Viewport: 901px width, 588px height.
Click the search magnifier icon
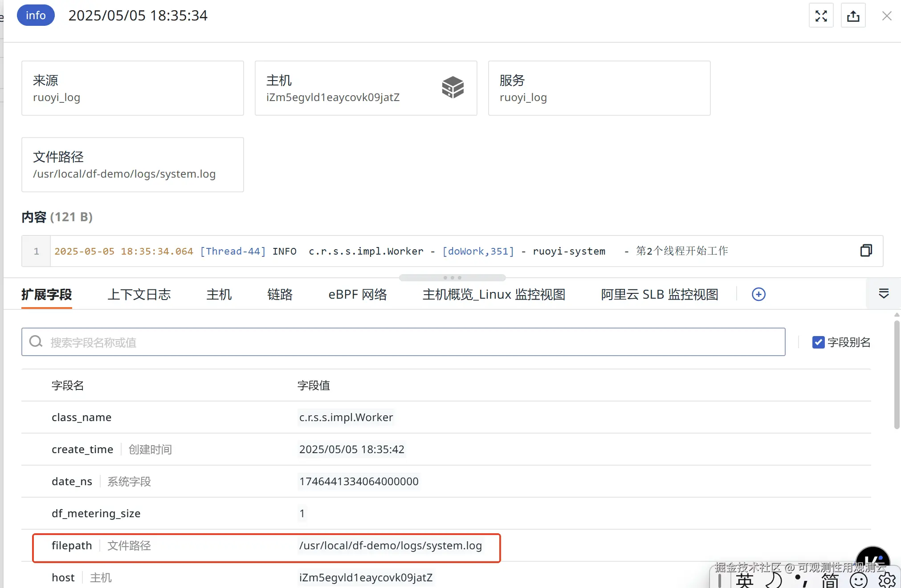[x=36, y=342]
